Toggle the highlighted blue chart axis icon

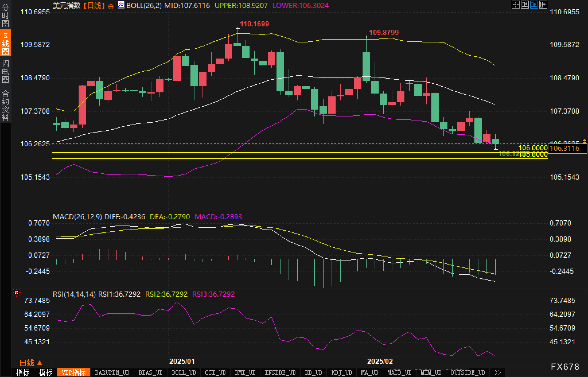534,5
